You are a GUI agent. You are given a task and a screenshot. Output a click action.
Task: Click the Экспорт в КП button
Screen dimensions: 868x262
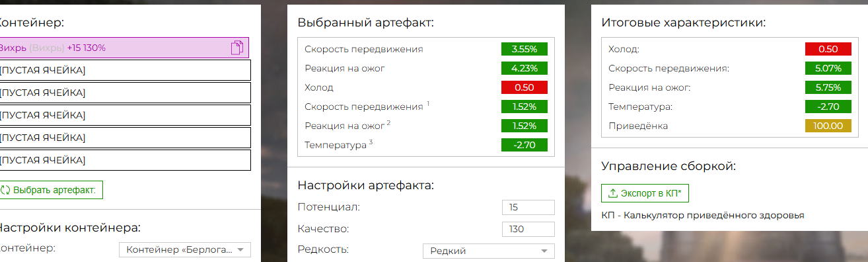tap(645, 193)
